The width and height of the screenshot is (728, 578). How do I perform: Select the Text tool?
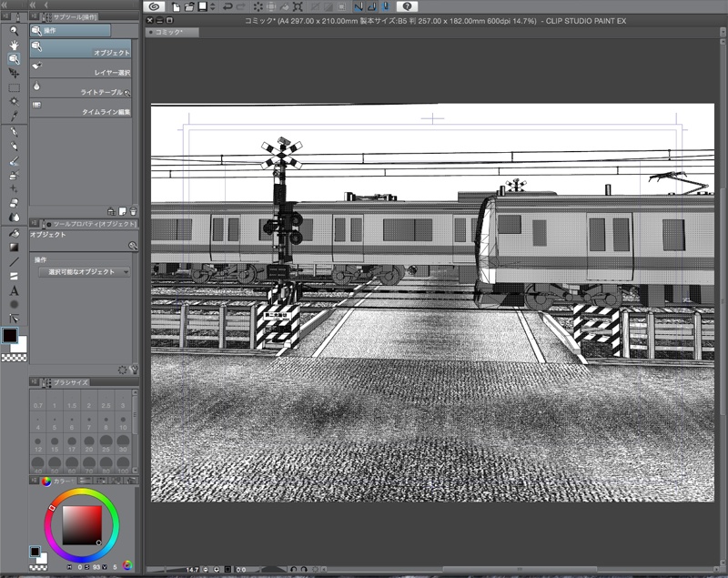[15, 290]
